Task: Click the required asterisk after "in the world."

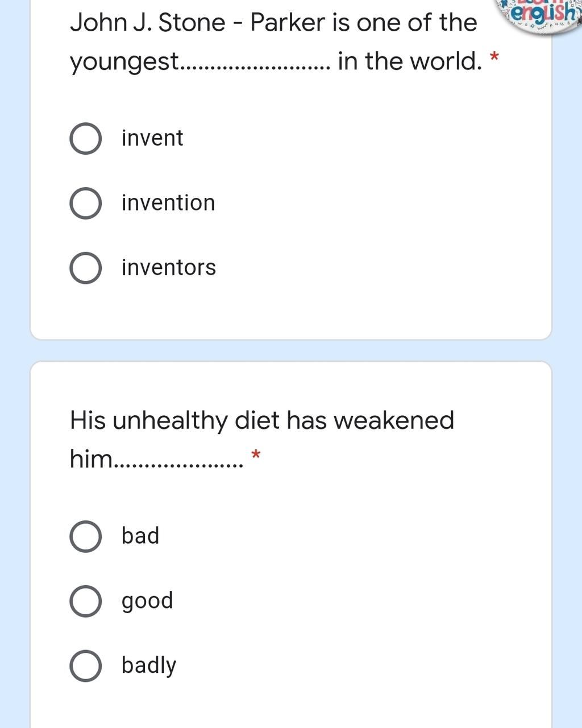Action: click(x=494, y=57)
